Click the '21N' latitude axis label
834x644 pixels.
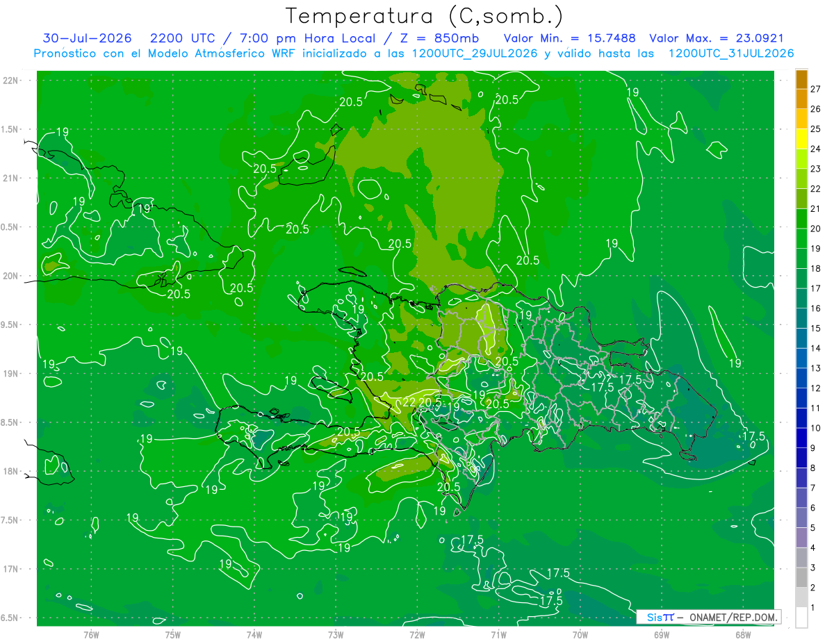click(x=11, y=178)
